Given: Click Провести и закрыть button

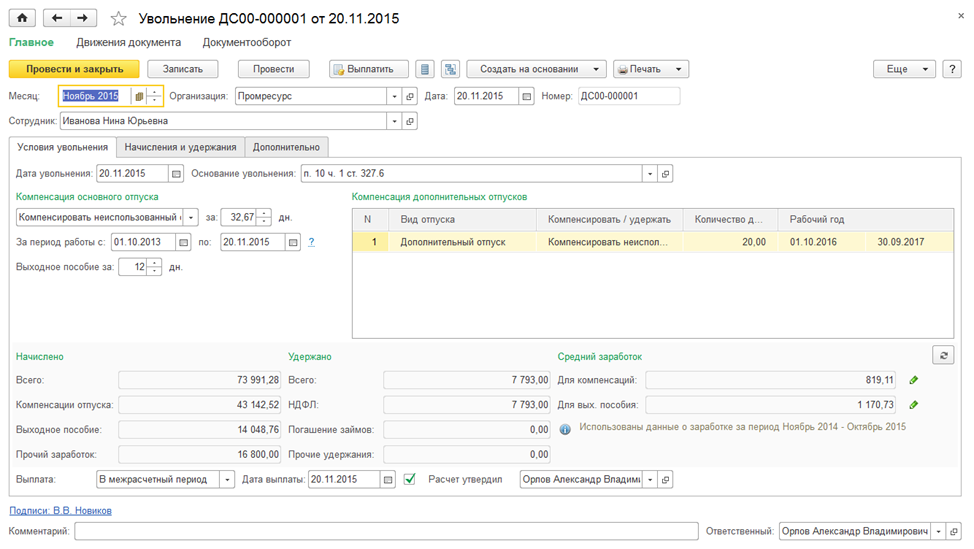Looking at the screenshot, I should pyautogui.click(x=74, y=69).
